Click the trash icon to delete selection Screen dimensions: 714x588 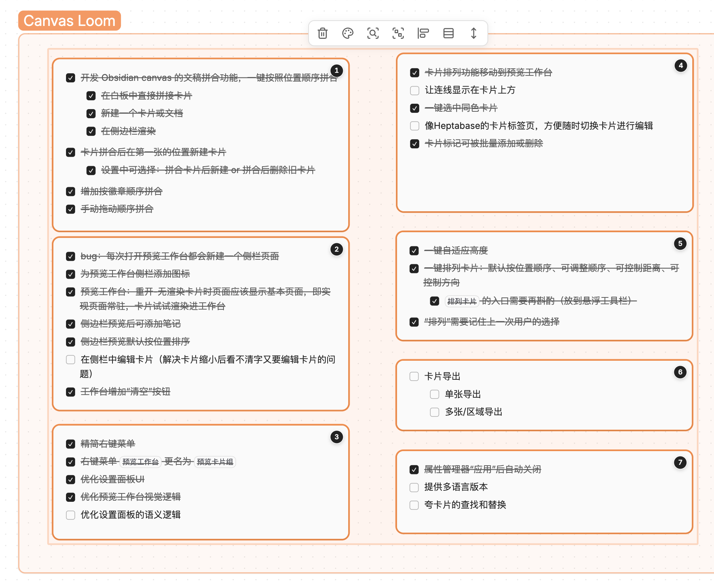(x=323, y=33)
